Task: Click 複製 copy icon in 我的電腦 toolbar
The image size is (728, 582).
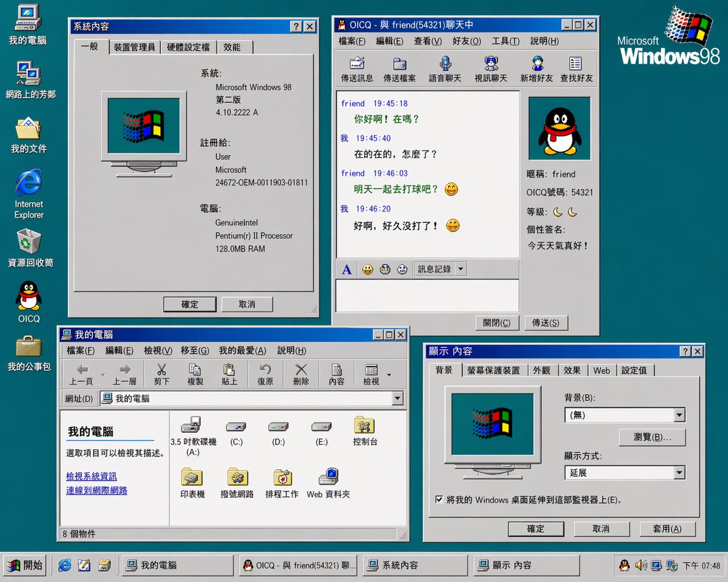Action: (195, 374)
